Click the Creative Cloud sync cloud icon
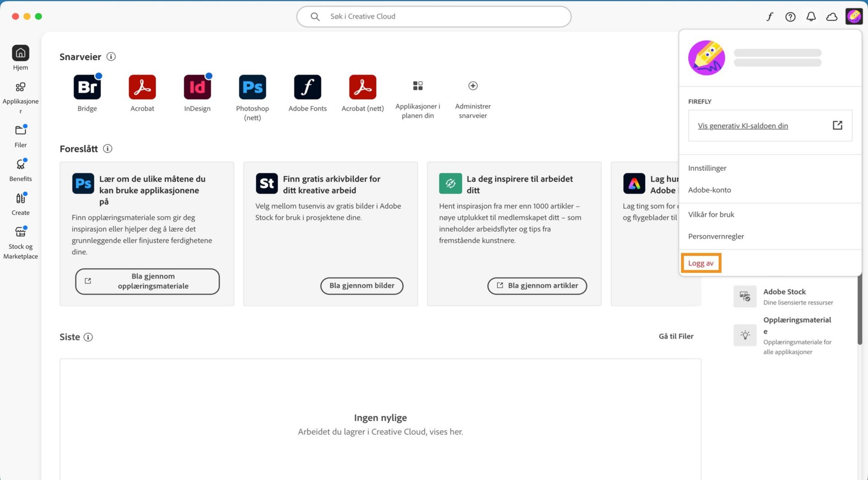 (x=832, y=16)
